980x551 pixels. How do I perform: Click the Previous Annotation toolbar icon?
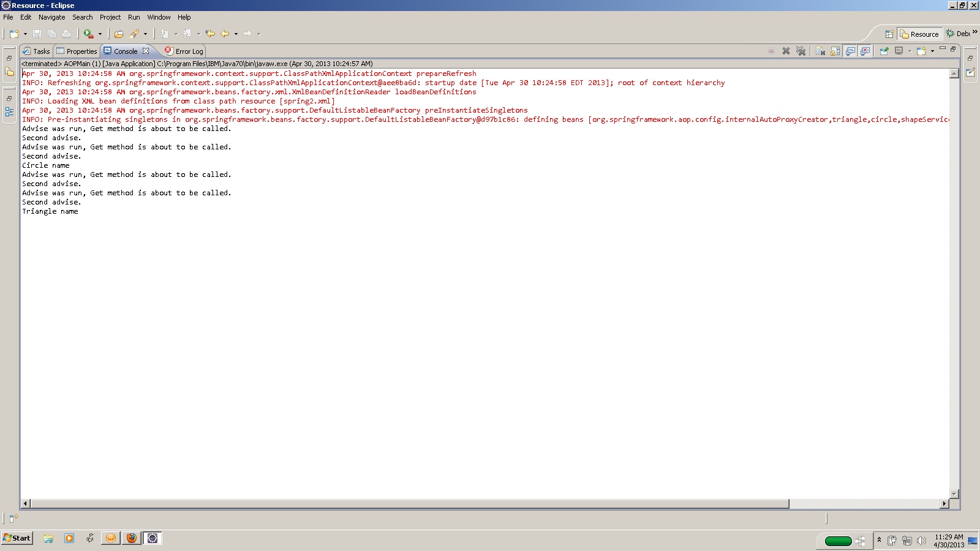[187, 34]
